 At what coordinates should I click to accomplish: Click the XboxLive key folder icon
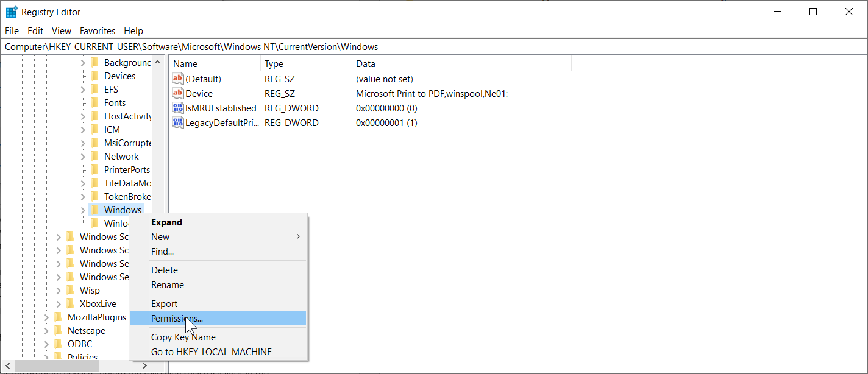coord(70,304)
